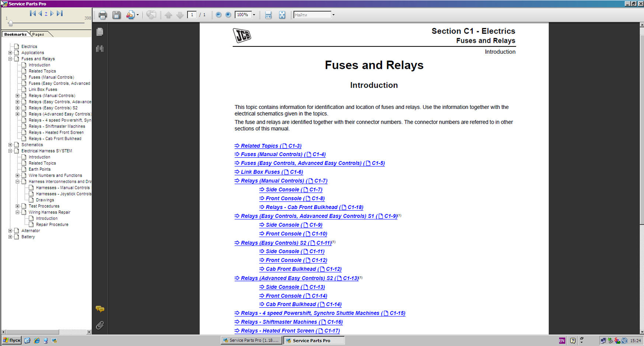Click the fit full page icon
Screen dimensions: 644x346
click(282, 15)
